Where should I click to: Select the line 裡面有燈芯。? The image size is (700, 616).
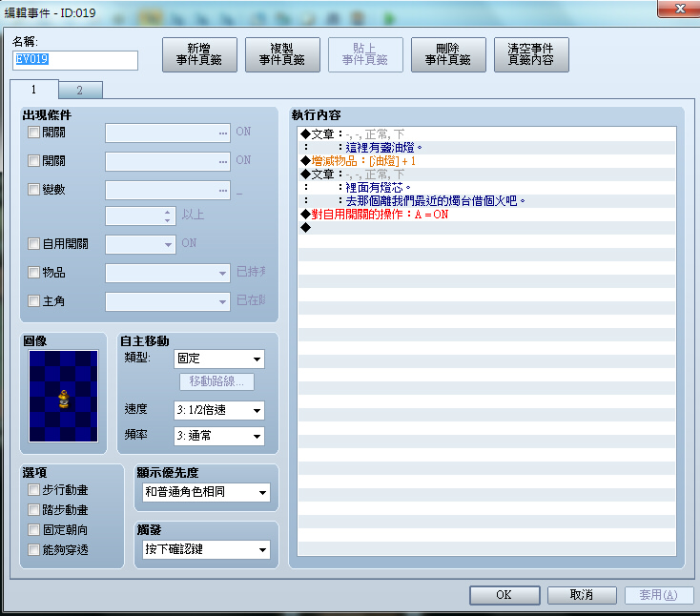coord(486,188)
